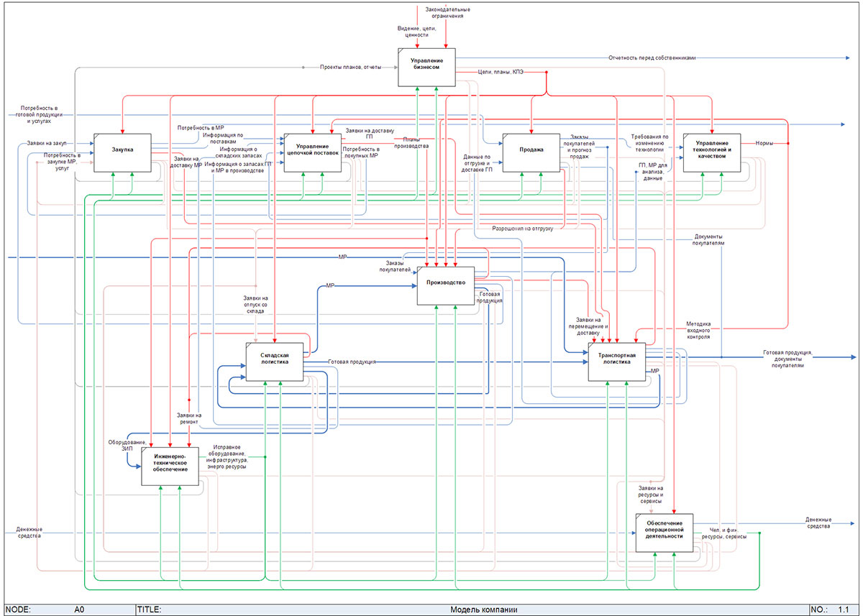Click the Проекты планов, отчеты label
The height and width of the screenshot is (616, 863).
coord(349,67)
